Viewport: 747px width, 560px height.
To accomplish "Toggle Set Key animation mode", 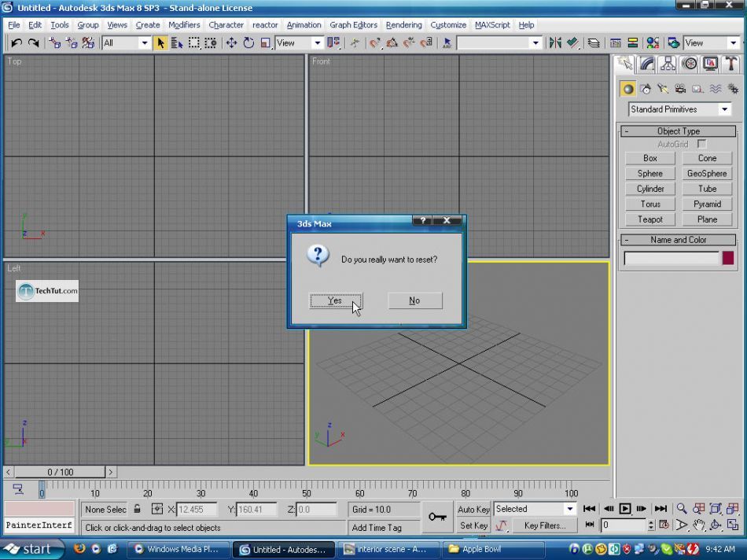I will (473, 525).
